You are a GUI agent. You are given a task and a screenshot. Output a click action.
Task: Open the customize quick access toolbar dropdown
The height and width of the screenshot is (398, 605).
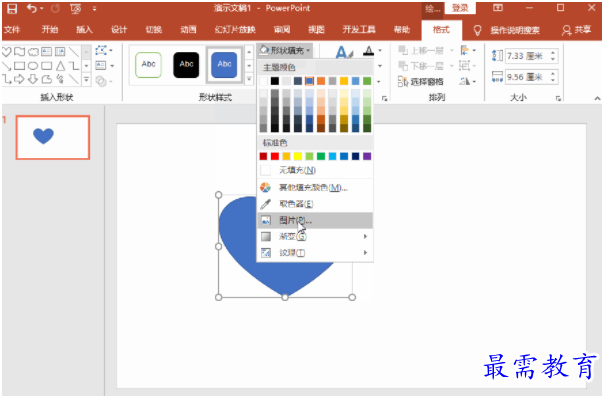point(94,8)
